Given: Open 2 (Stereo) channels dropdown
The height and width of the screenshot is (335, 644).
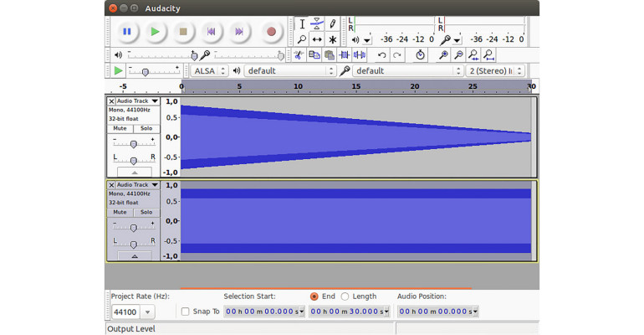Looking at the screenshot, I should [495, 70].
